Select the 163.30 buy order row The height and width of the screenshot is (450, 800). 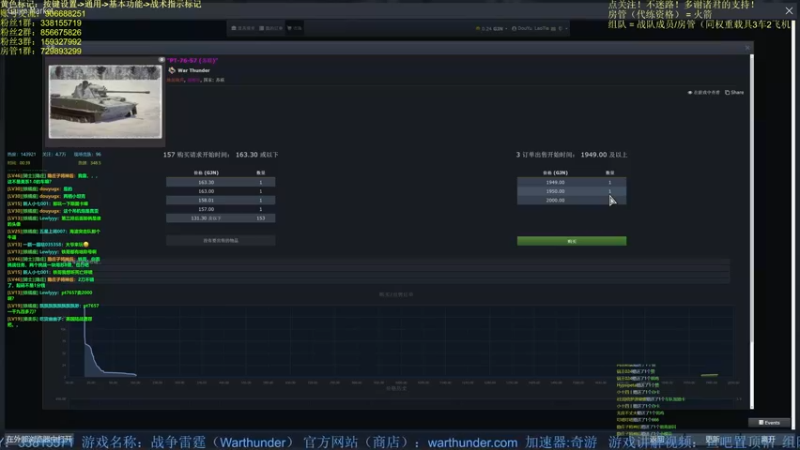(220, 182)
